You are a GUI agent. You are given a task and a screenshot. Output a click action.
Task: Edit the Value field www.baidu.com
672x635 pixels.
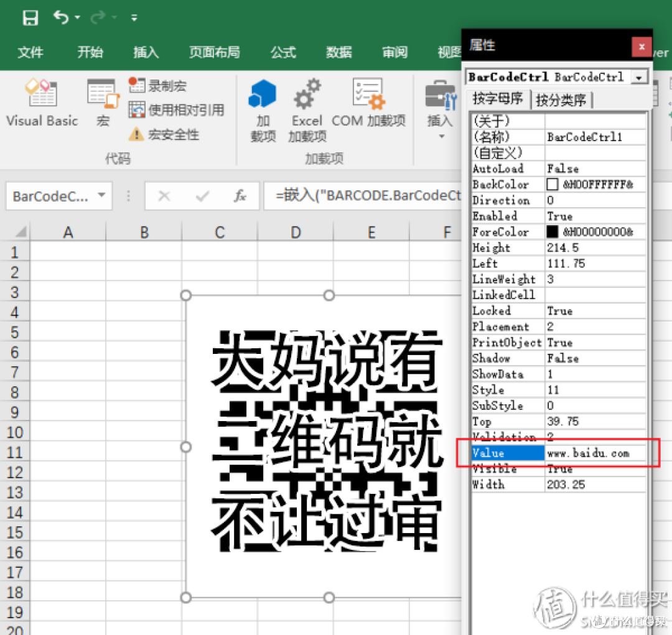(595, 453)
